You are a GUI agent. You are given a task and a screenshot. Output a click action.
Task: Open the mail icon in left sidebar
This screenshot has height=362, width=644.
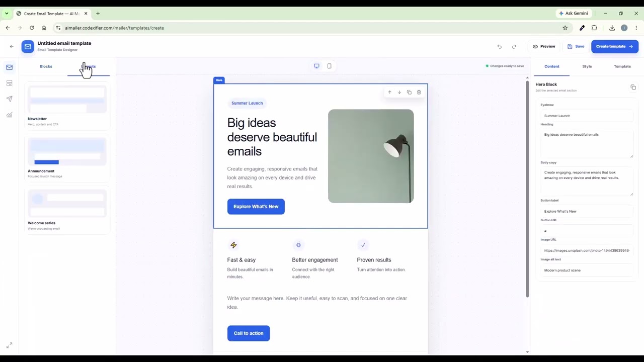(x=9, y=67)
